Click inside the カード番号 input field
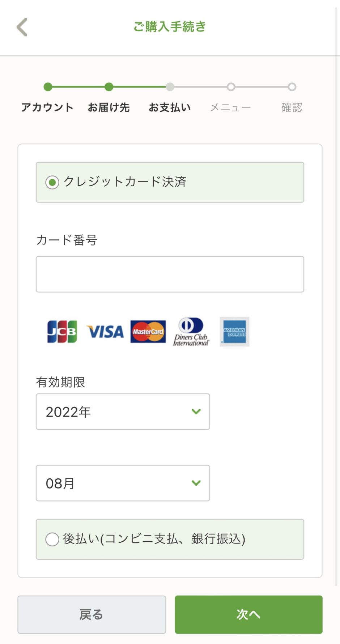Viewport: 340px width, 644px height. coord(170,274)
